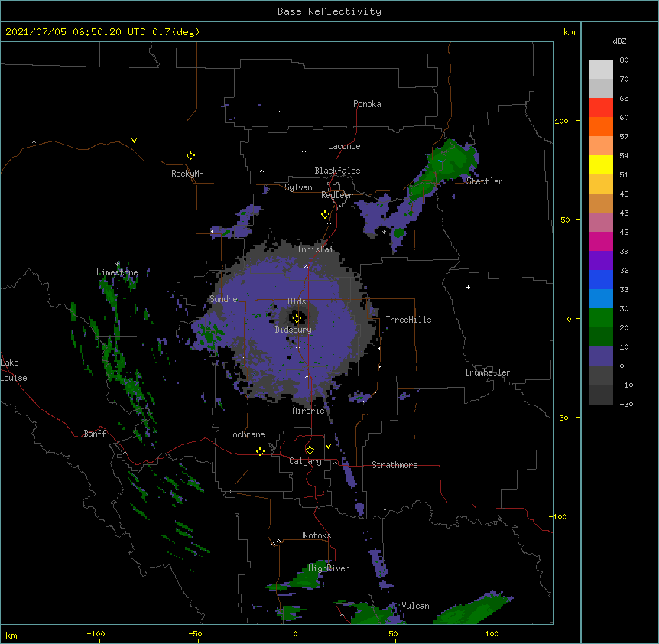Click the yellow V marker northwest of RockyMH
Screen dimensions: 659x644
click(x=134, y=141)
